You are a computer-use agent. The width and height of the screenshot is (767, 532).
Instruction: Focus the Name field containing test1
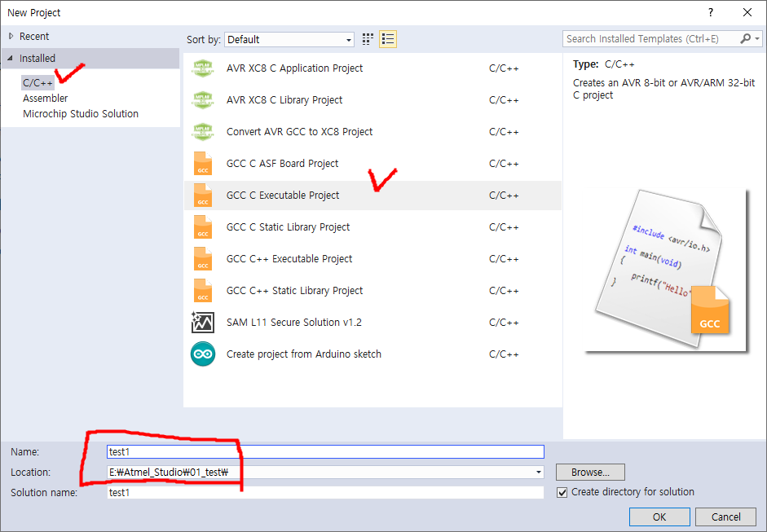325,452
